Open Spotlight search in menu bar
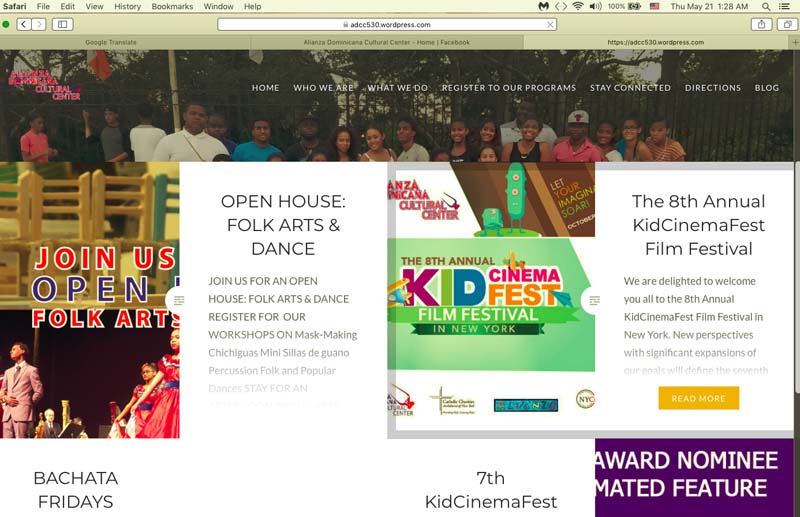 766,6
